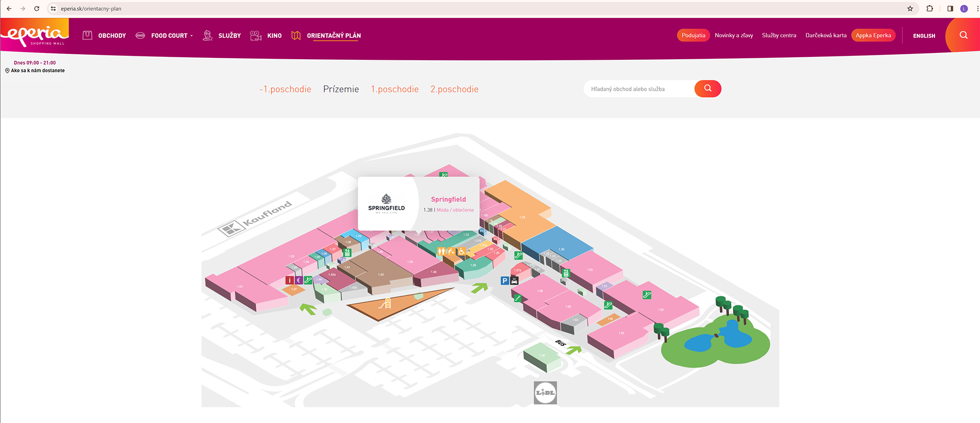Reload the page in the browser

pos(37,8)
